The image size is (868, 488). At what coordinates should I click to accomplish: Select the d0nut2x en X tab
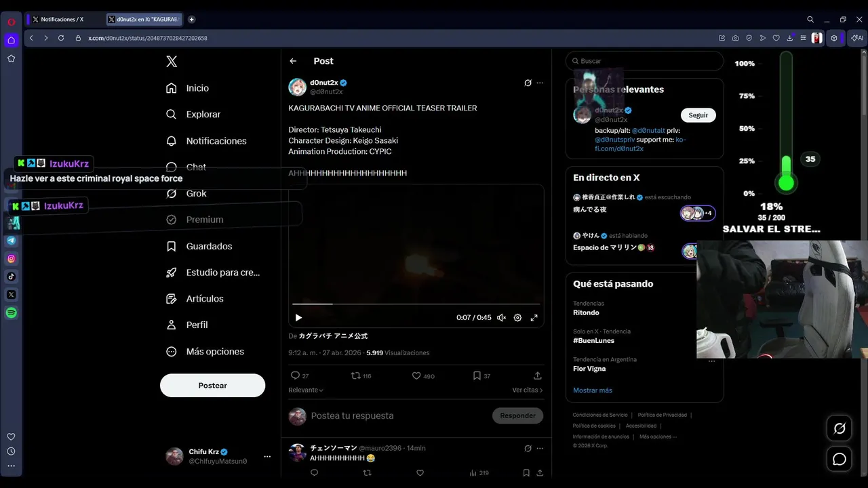coord(145,20)
